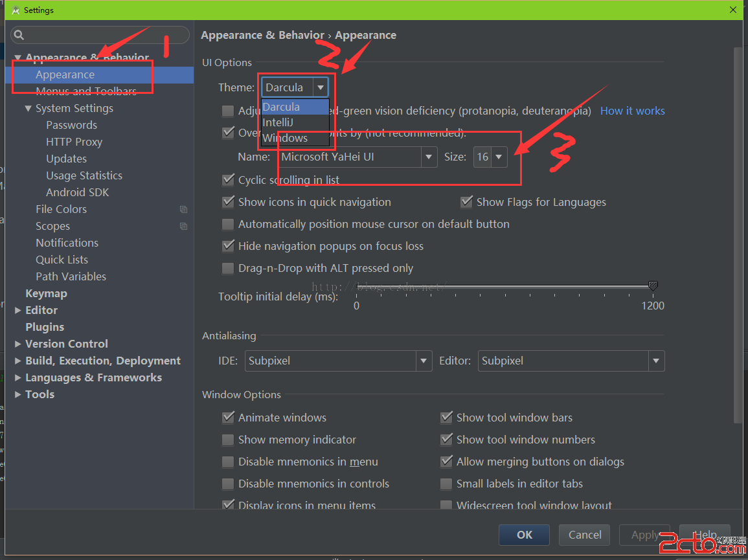Image resolution: width=748 pixels, height=560 pixels.
Task: Open the How it works link
Action: click(632, 111)
